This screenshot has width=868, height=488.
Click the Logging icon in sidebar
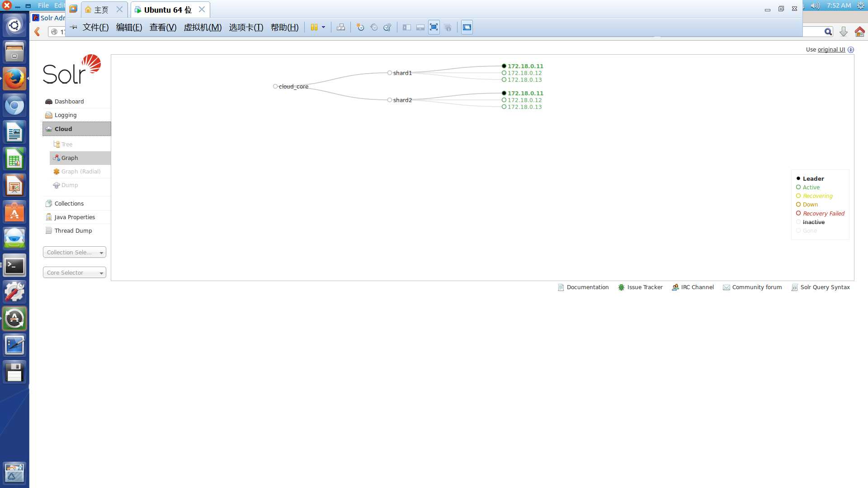click(x=48, y=114)
